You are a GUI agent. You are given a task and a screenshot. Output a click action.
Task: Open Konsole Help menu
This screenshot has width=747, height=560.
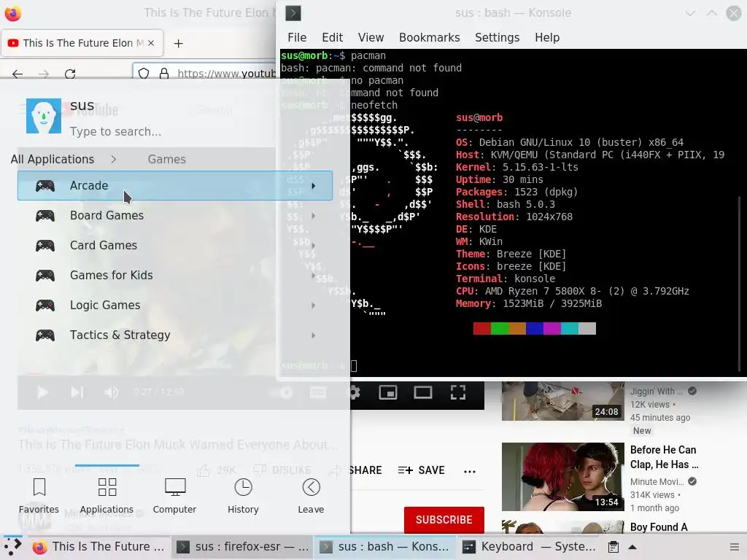(x=547, y=38)
